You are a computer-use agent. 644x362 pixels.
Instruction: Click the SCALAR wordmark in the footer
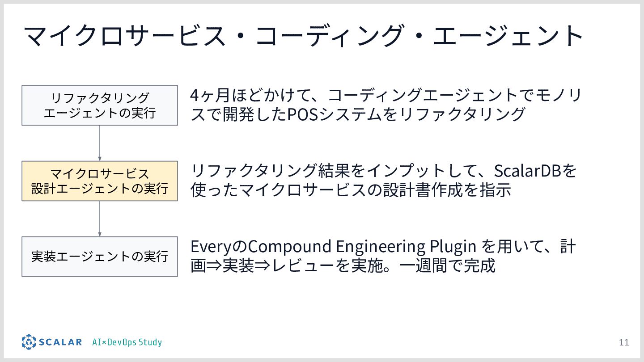[x=60, y=342]
